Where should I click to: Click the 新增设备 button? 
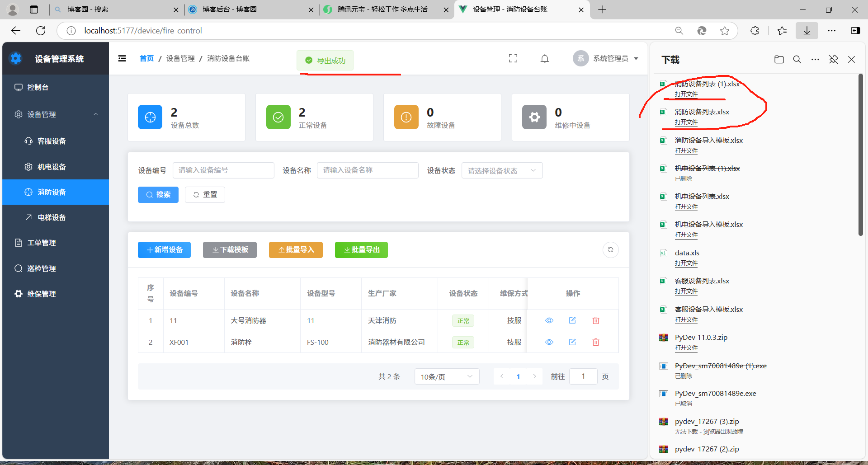coord(164,250)
